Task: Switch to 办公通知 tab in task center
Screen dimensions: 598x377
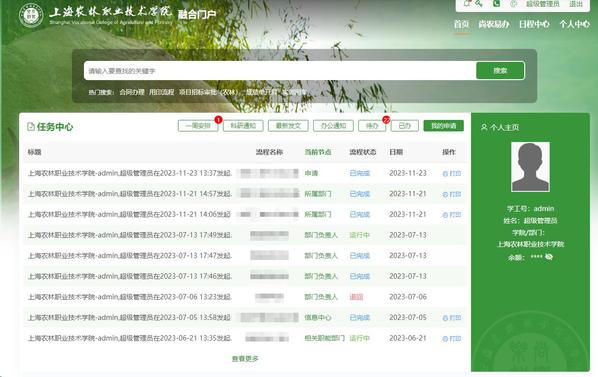Action: 333,126
